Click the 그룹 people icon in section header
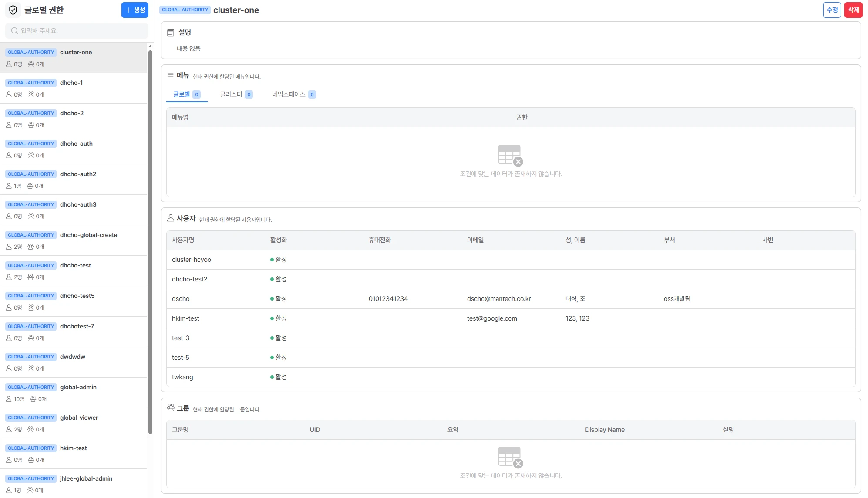The image size is (868, 498). [x=171, y=408]
